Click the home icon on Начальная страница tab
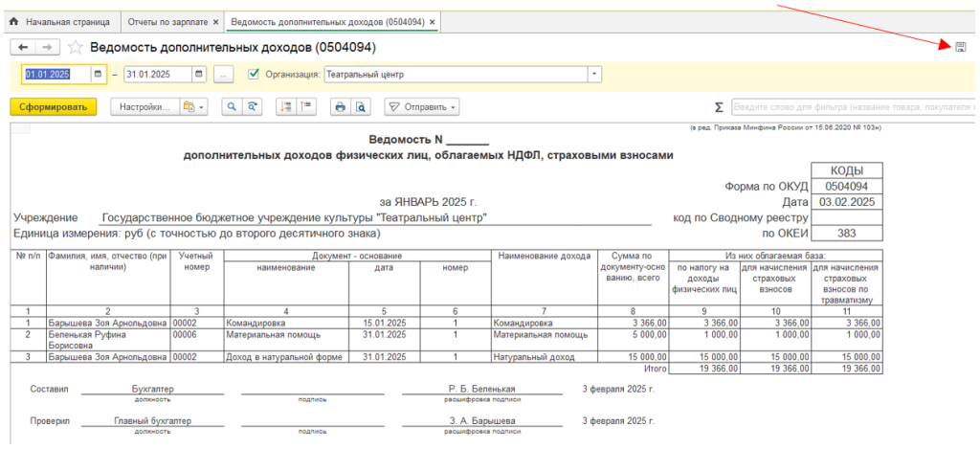Screen dimensions: 980x449 click(14, 22)
